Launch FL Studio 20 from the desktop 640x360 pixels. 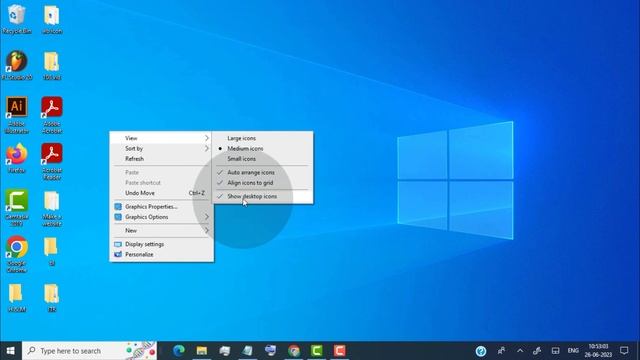(17, 65)
